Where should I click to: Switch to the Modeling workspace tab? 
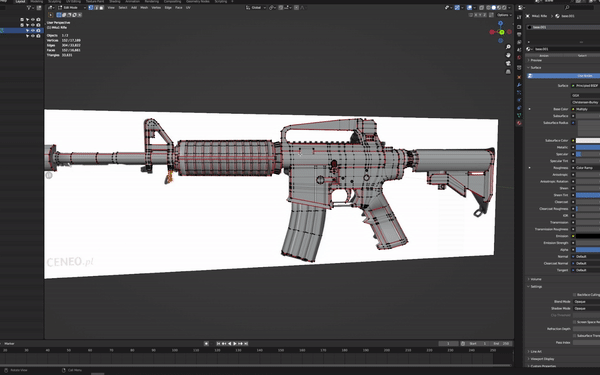36,2
